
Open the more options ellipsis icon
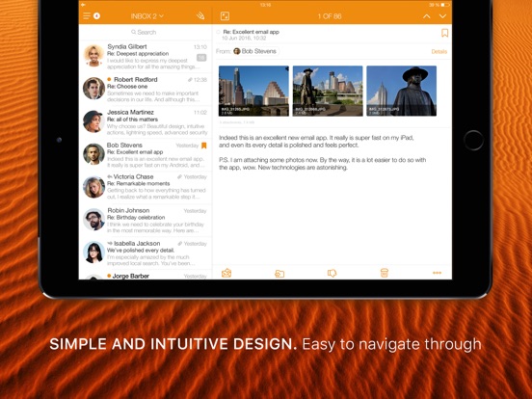coord(437,273)
